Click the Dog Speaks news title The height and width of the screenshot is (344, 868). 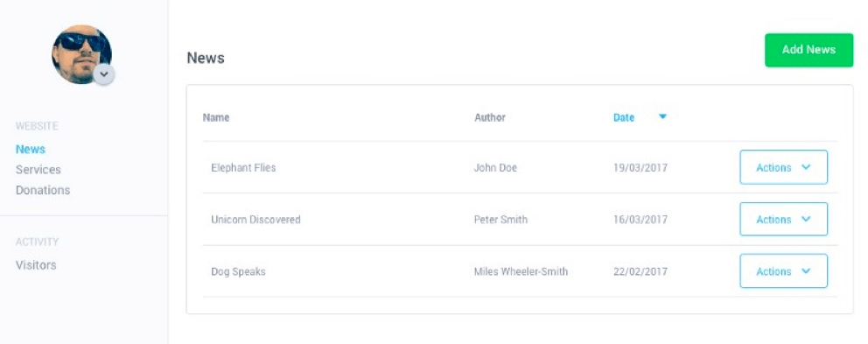(238, 271)
